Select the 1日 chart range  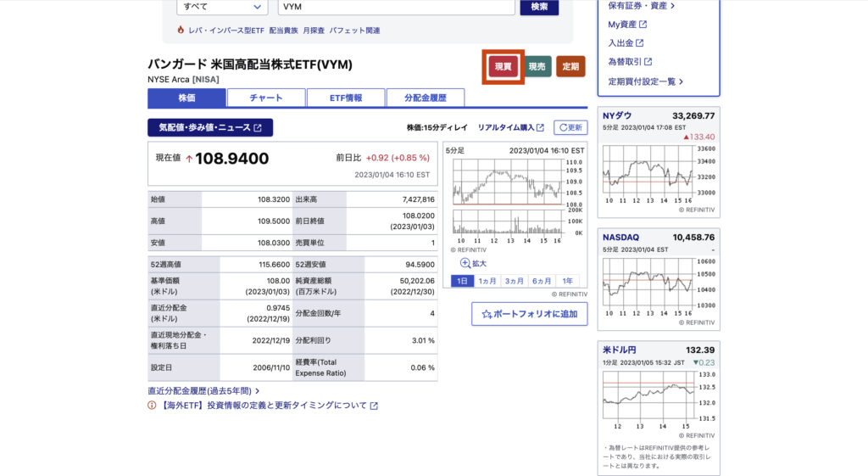pyautogui.click(x=462, y=281)
